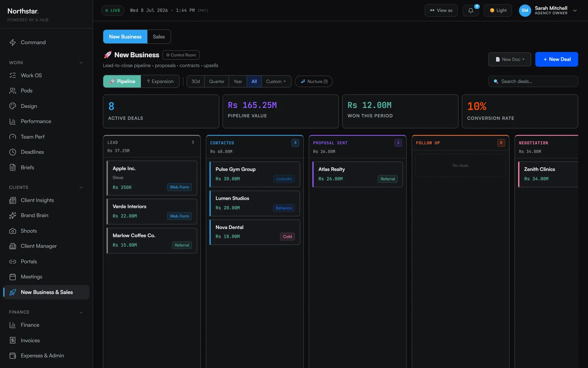Click the Pipeline Value stat card
The width and height of the screenshot is (588, 368).
tap(281, 112)
